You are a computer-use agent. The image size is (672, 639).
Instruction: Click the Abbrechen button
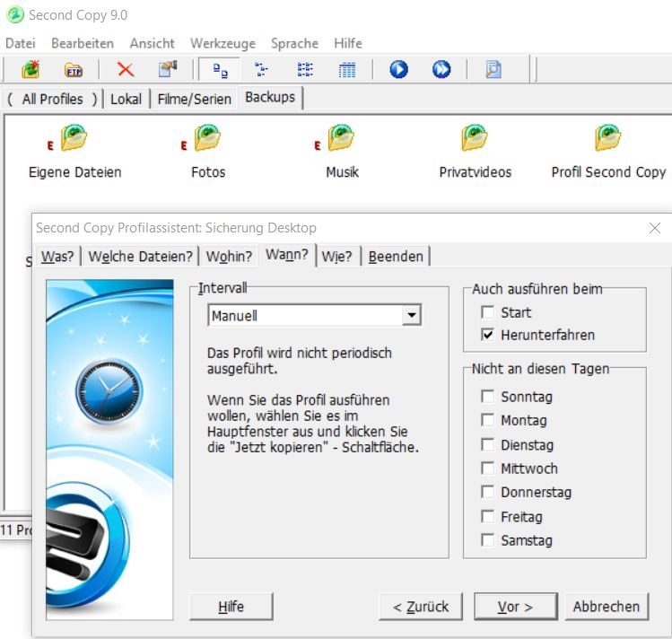[607, 607]
